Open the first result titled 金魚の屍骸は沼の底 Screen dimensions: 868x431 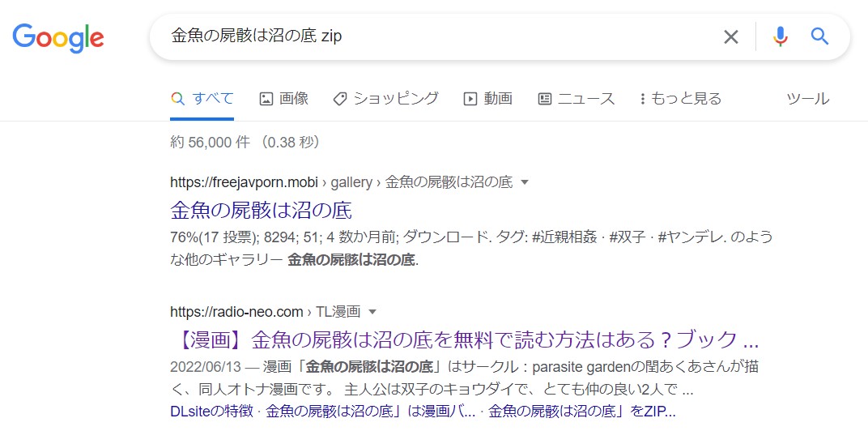262,211
